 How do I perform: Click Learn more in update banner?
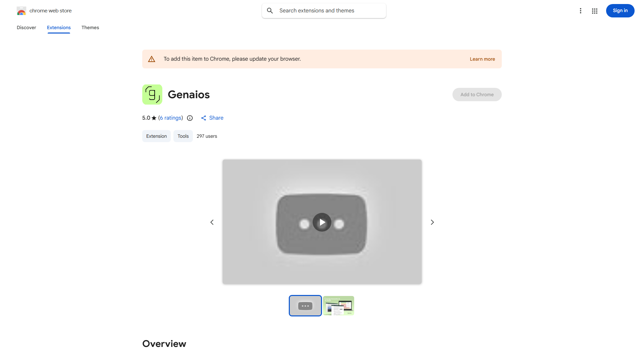482,59
